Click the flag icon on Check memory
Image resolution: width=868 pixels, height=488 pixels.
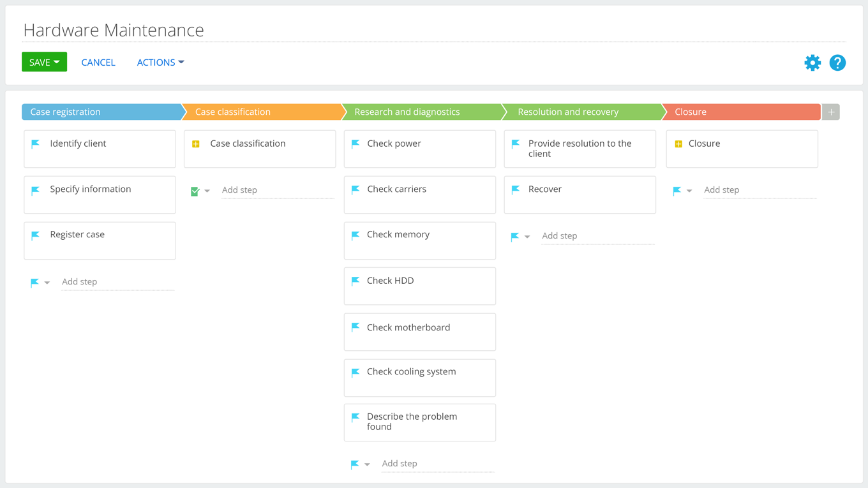[355, 235]
